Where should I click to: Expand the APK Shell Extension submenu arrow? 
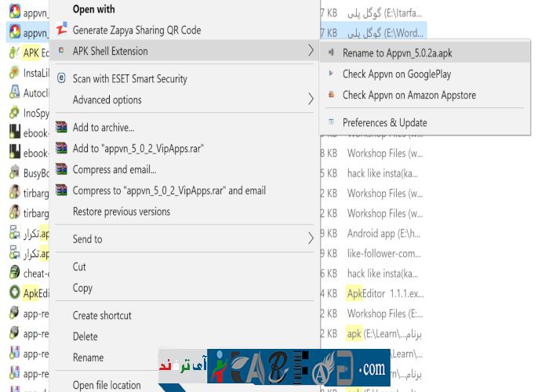(311, 51)
